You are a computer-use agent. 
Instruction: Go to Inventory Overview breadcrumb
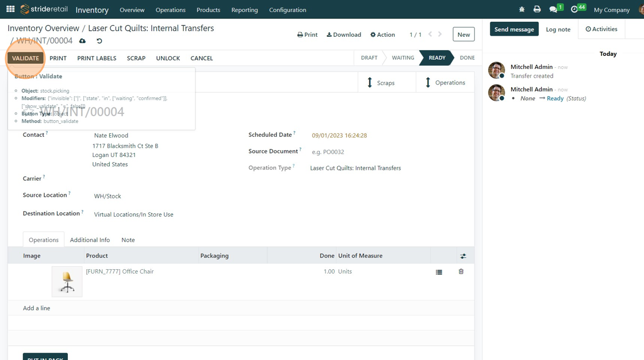pos(43,28)
